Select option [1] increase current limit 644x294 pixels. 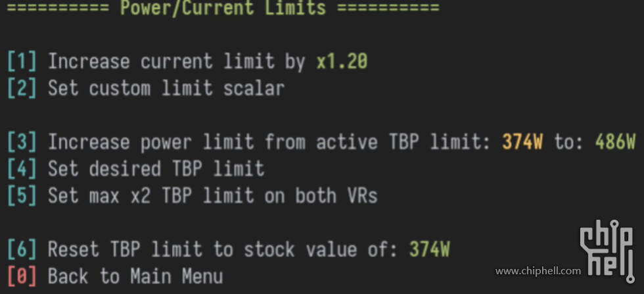pyautogui.click(x=187, y=62)
